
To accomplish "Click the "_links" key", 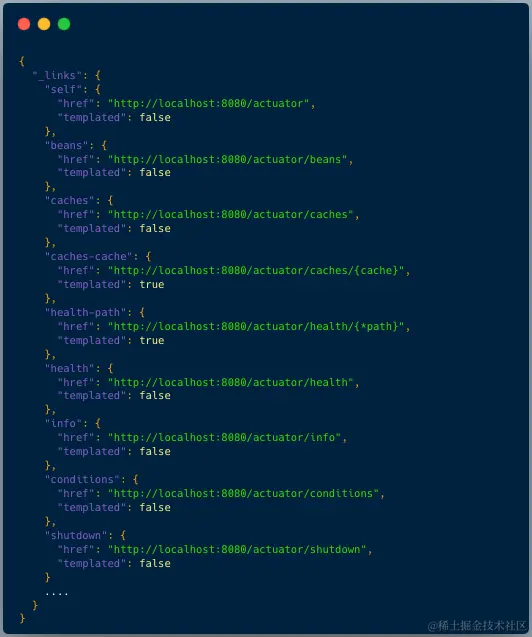I will pyautogui.click(x=57, y=76).
